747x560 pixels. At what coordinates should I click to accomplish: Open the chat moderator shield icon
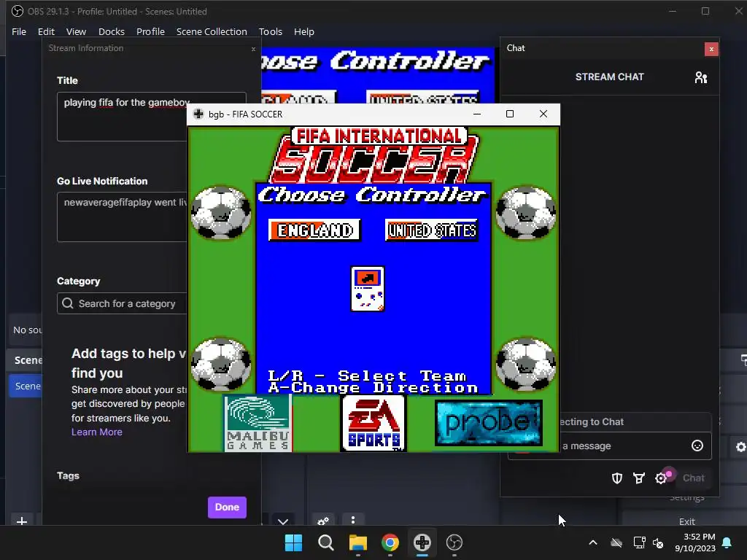click(x=617, y=478)
